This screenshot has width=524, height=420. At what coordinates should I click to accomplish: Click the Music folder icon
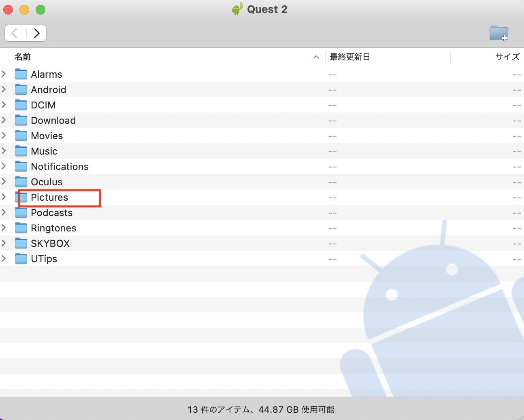tap(21, 151)
